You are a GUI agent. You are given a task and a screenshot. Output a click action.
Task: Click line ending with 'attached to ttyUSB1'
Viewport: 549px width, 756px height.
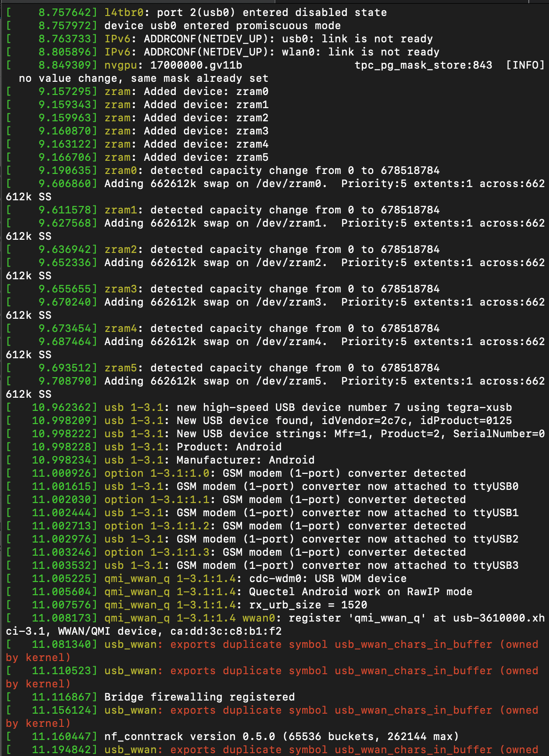pyautogui.click(x=262, y=512)
